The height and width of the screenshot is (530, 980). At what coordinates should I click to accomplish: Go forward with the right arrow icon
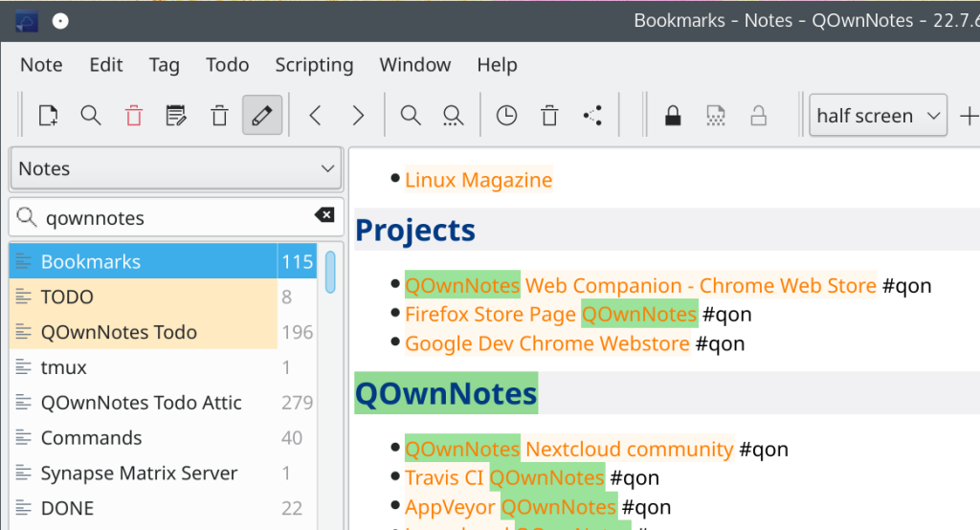[x=358, y=116]
